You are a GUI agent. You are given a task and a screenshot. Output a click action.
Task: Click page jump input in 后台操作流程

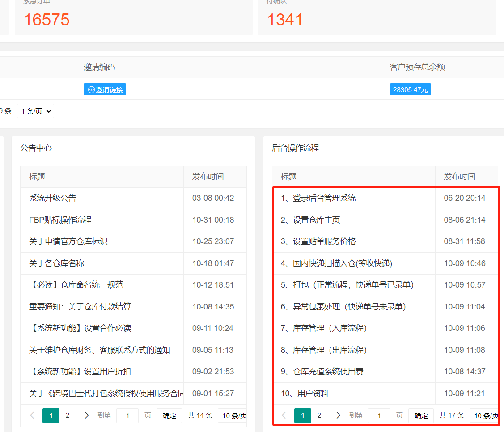pyautogui.click(x=379, y=415)
